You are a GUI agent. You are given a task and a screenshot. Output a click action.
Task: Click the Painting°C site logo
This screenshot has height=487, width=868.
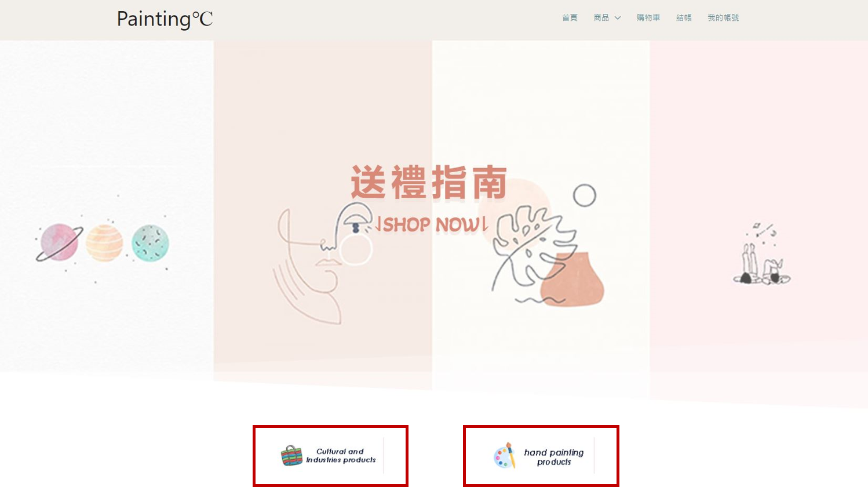coord(165,19)
